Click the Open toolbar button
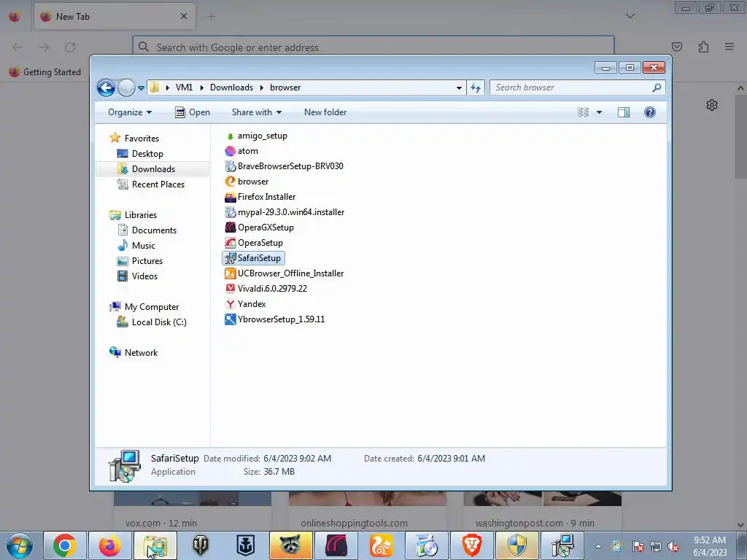 click(193, 112)
